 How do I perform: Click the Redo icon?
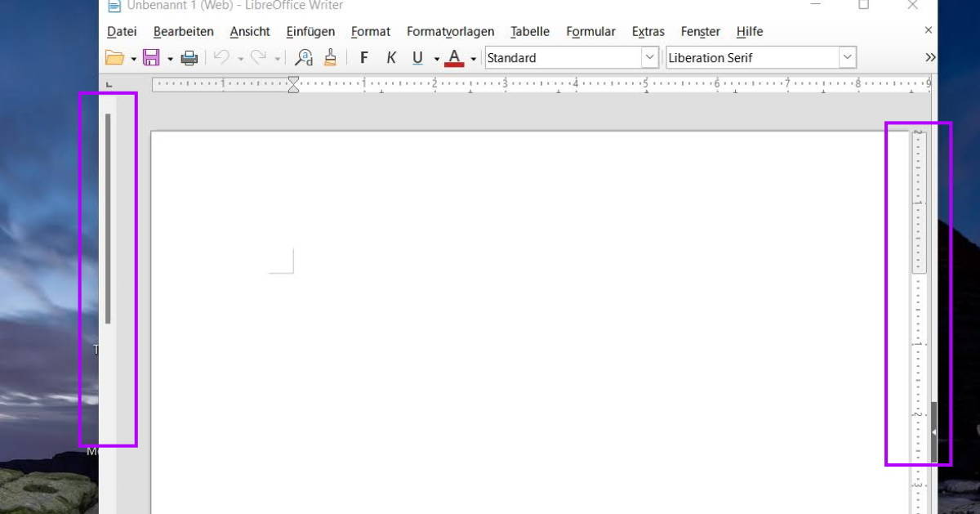click(257, 57)
